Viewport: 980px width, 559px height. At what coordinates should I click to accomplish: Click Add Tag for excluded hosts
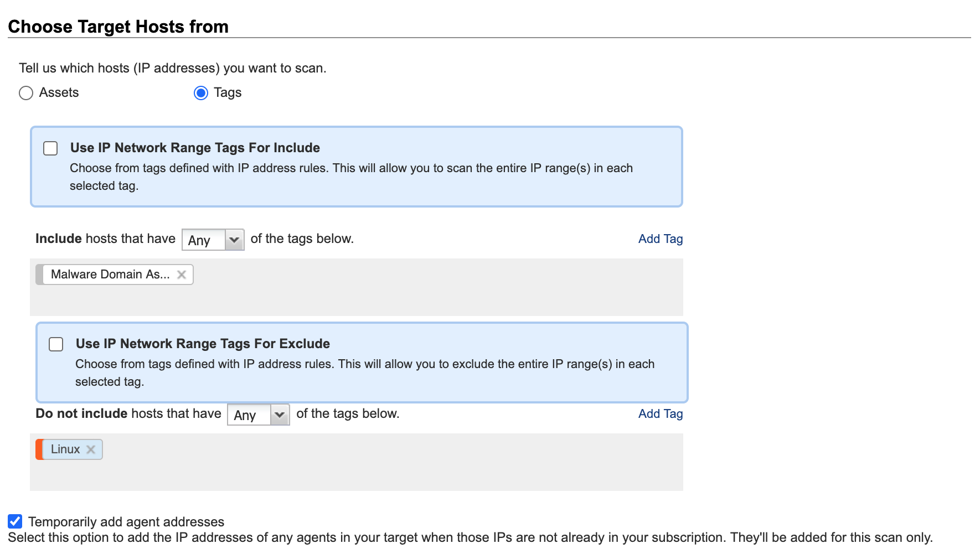pos(660,414)
